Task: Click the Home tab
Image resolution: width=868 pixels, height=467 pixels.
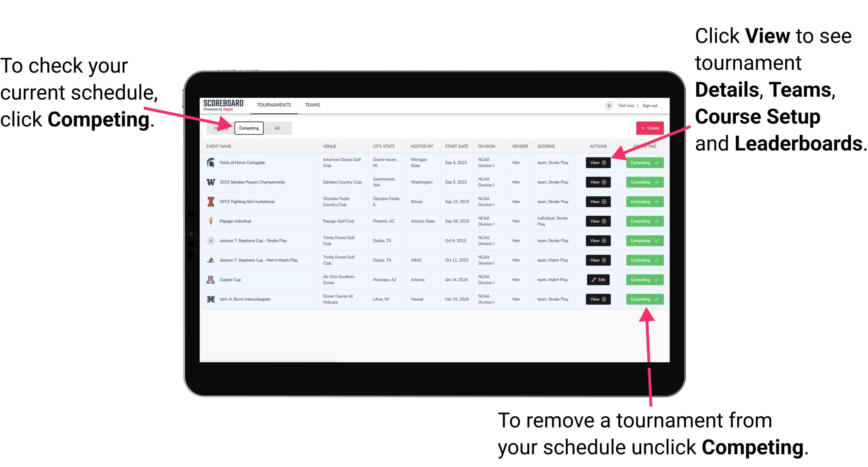Action: click(x=219, y=128)
